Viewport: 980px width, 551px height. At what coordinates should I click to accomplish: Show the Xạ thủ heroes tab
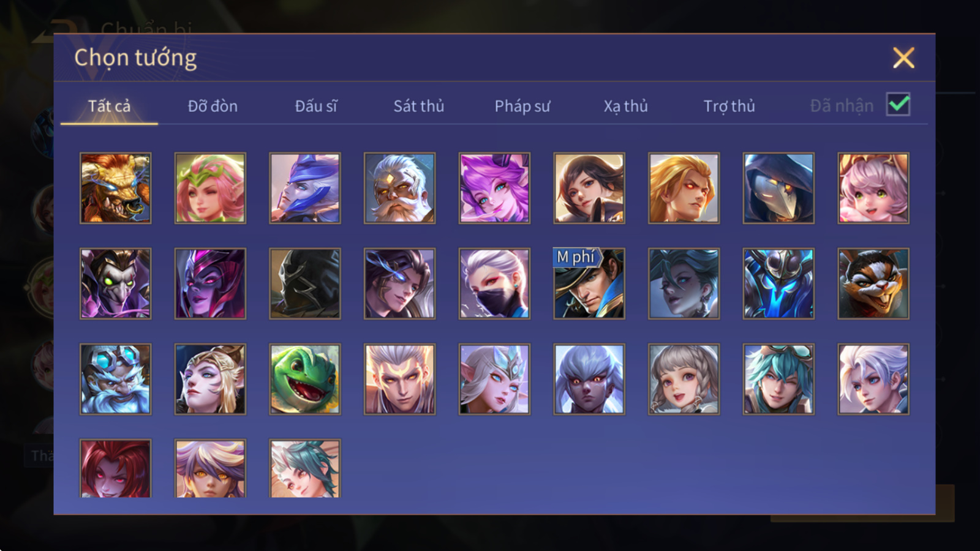(625, 106)
